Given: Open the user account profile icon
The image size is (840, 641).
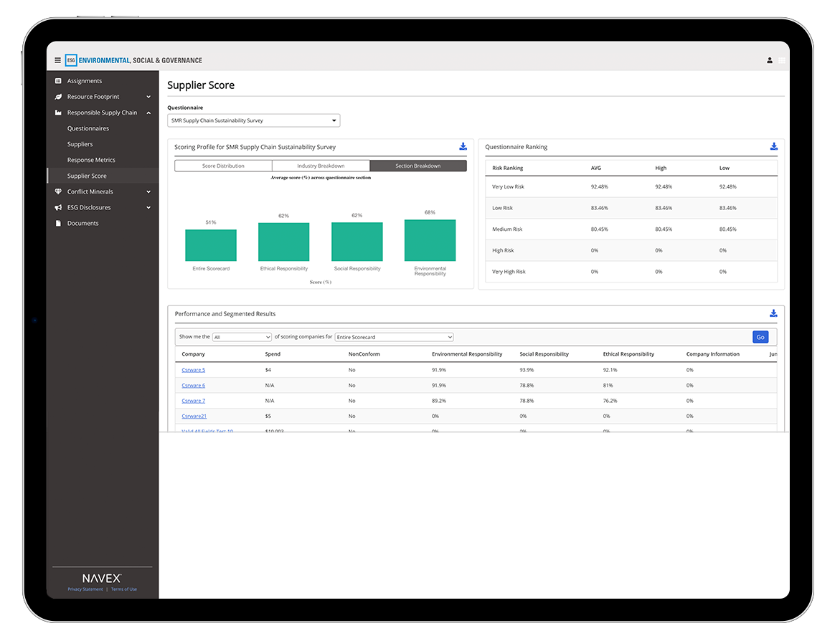Looking at the screenshot, I should (x=769, y=60).
